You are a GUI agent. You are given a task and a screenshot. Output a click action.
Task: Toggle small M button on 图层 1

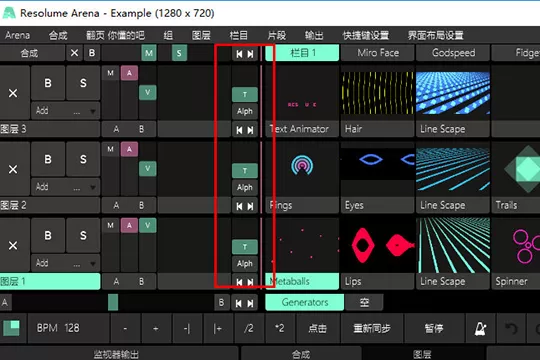coord(111,225)
